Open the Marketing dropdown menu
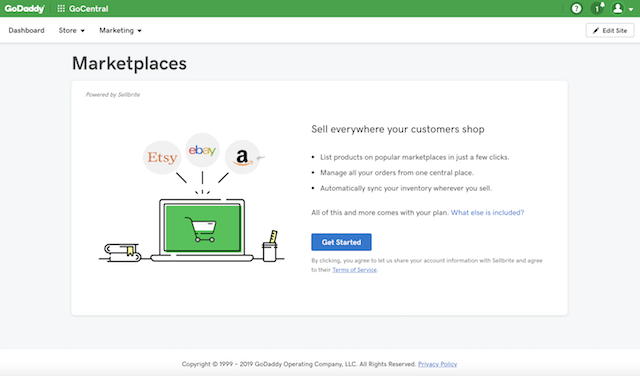The image size is (640, 376). (x=120, y=31)
